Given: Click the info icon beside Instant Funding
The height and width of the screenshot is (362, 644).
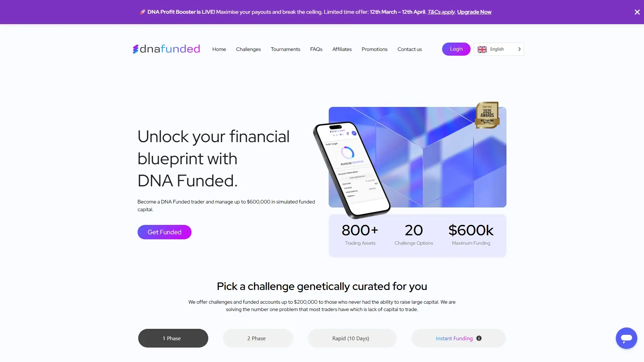Looking at the screenshot, I should pos(479,338).
